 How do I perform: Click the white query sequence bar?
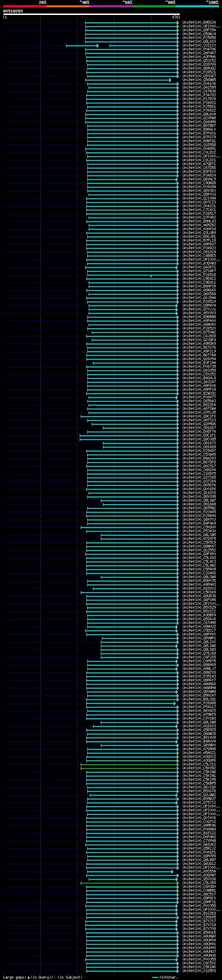pos(92,14)
